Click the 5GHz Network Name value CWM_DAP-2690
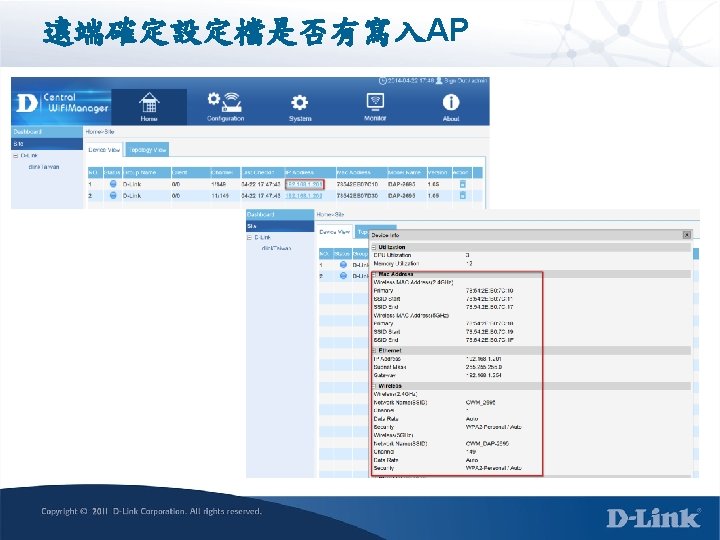Viewport: 720px width, 540px height. point(487,444)
